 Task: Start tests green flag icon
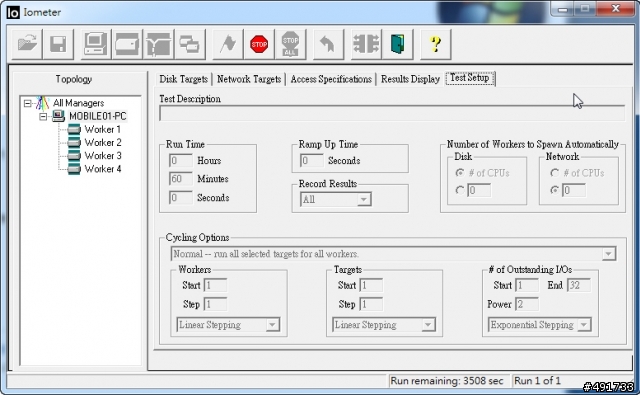(228, 44)
